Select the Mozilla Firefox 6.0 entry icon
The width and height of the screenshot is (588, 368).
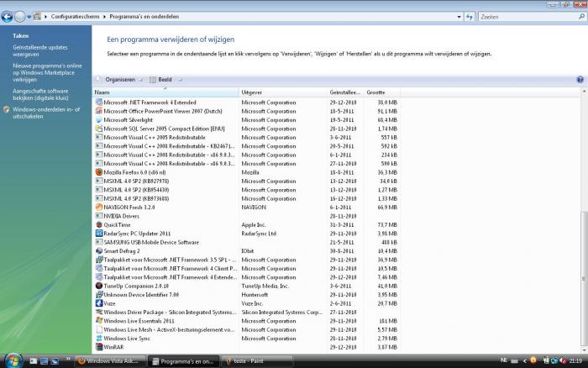tap(98, 172)
